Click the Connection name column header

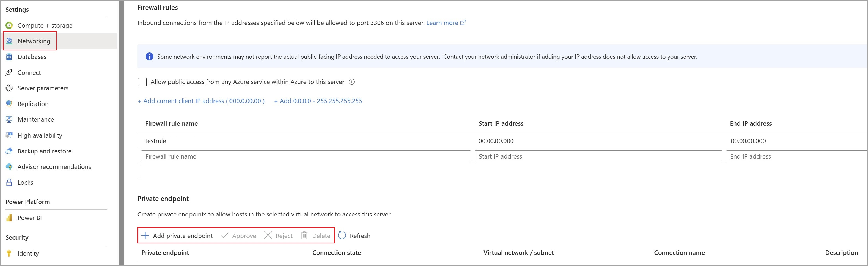pos(679,252)
